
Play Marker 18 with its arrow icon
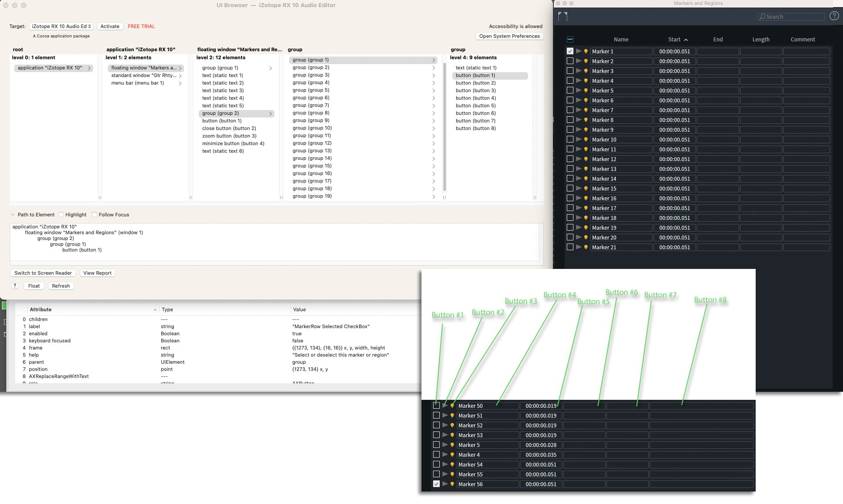click(x=578, y=218)
